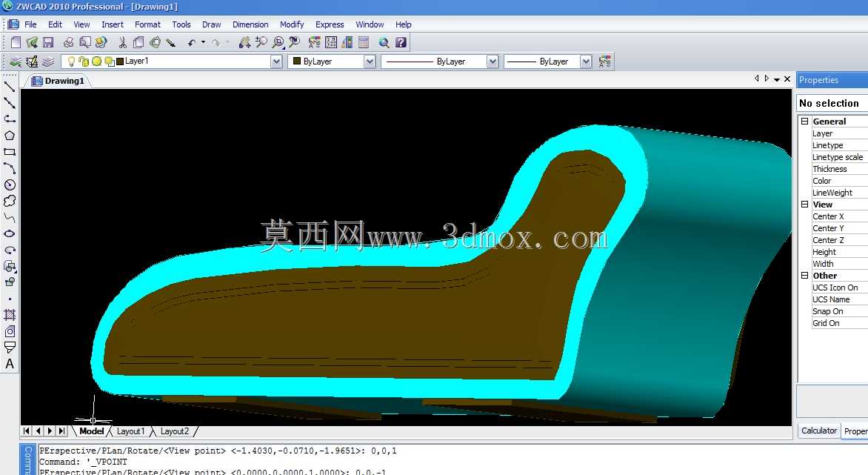Open the File menu

30,24
